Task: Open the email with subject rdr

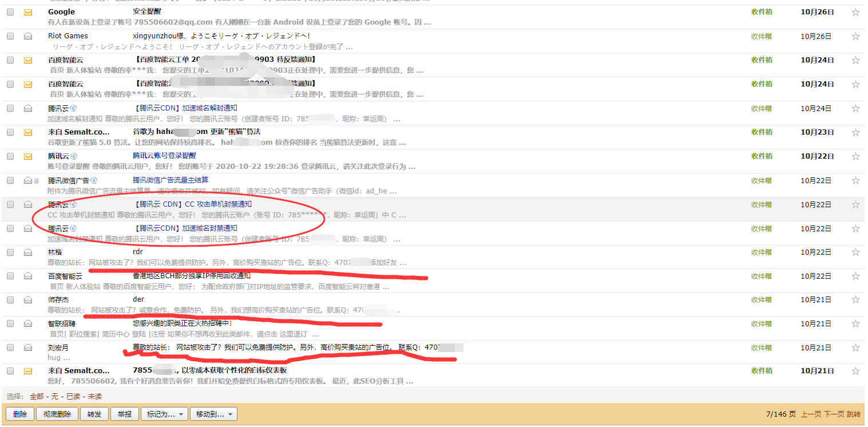Action: pos(138,252)
